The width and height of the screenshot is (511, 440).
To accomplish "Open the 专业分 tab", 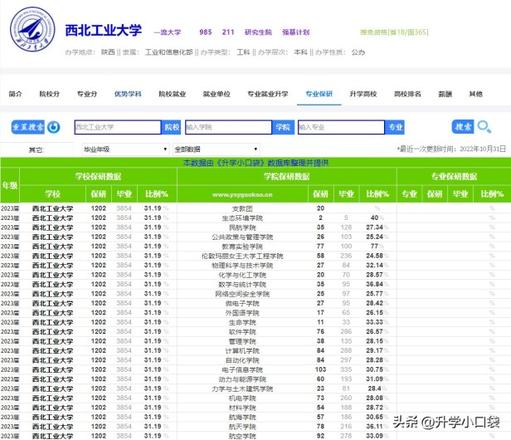I will [87, 94].
